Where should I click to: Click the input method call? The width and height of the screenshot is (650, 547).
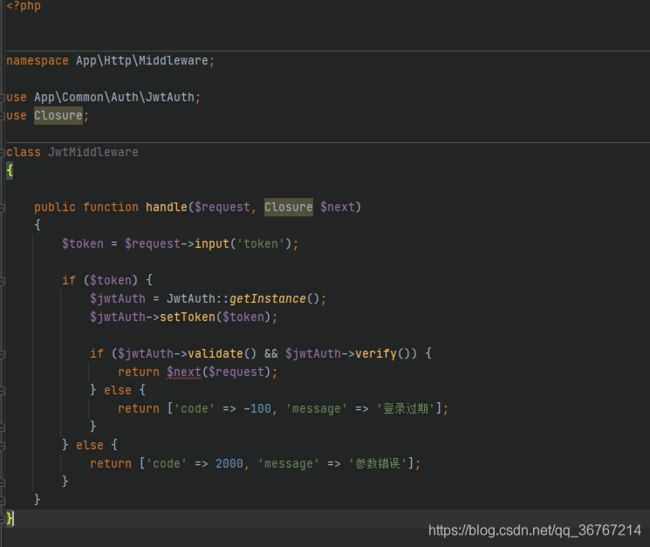tap(212, 244)
